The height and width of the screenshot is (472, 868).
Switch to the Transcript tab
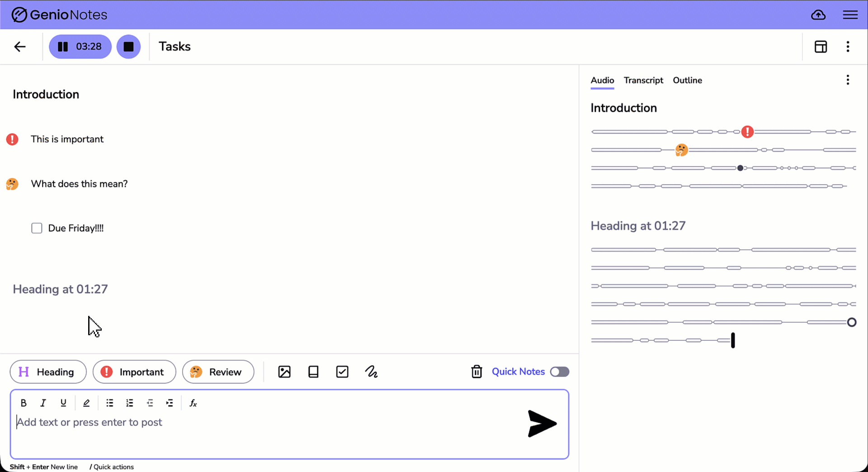tap(643, 81)
